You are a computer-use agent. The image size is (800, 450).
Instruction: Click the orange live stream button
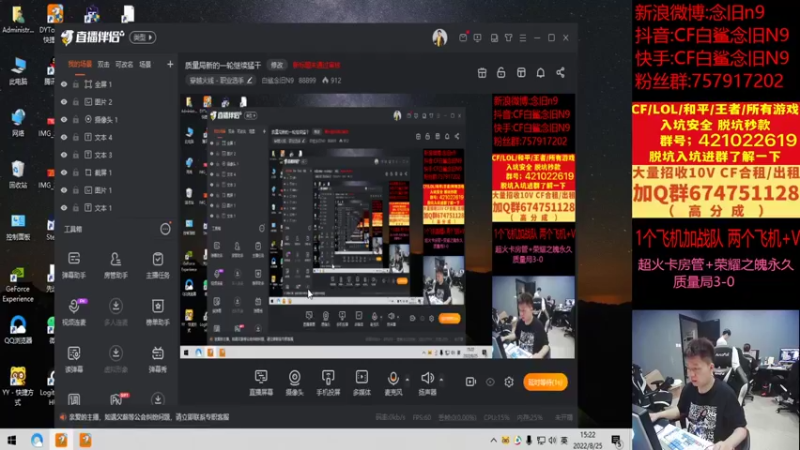click(545, 382)
